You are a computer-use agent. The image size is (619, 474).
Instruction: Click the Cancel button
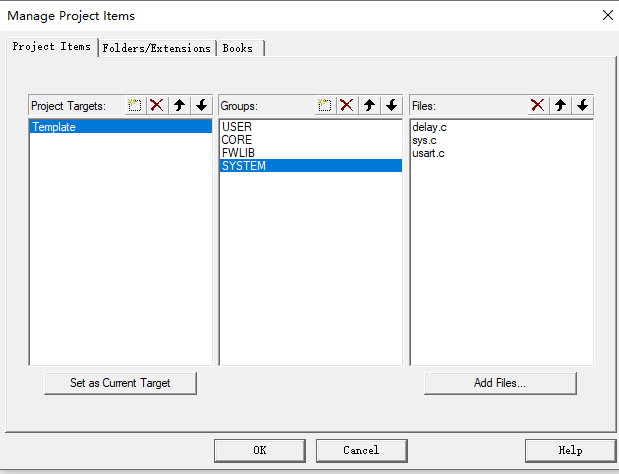point(362,450)
